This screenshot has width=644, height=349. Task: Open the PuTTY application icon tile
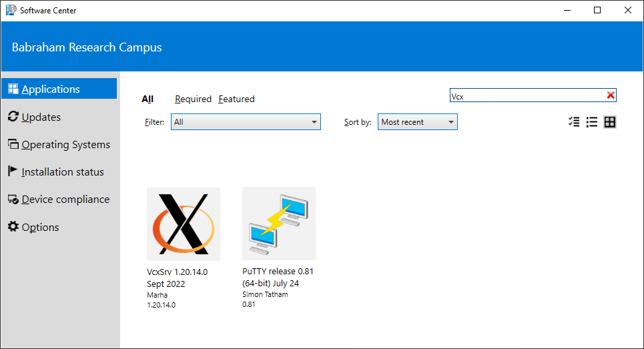tap(279, 224)
